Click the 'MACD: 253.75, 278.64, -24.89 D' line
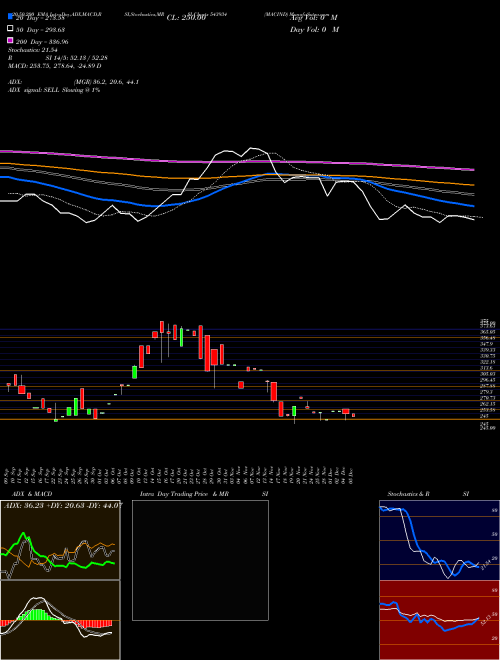This screenshot has height=660, width=500. [x=55, y=66]
